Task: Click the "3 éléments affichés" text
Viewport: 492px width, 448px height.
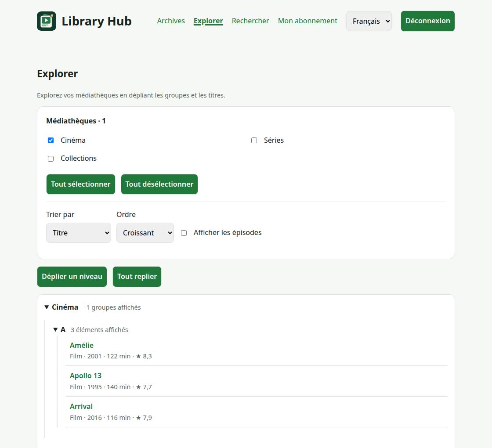Action: 99,330
